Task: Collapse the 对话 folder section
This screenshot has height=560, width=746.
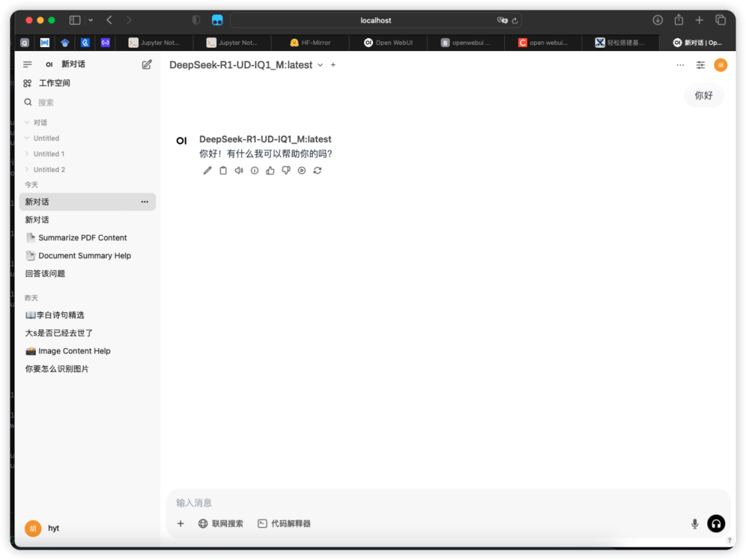Action: pyautogui.click(x=36, y=123)
